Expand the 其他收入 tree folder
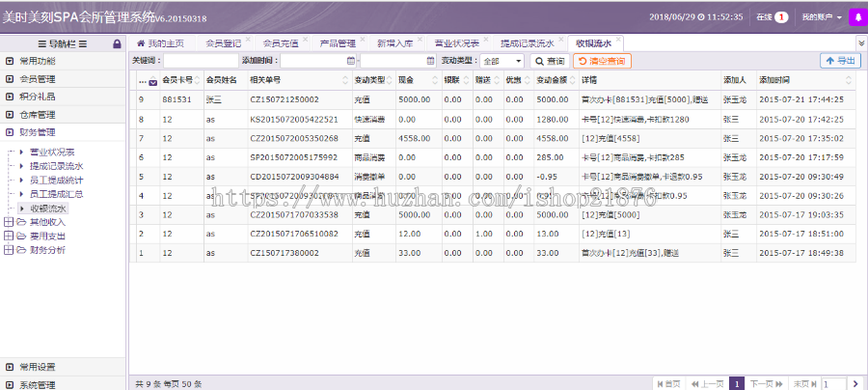 [x=9, y=221]
